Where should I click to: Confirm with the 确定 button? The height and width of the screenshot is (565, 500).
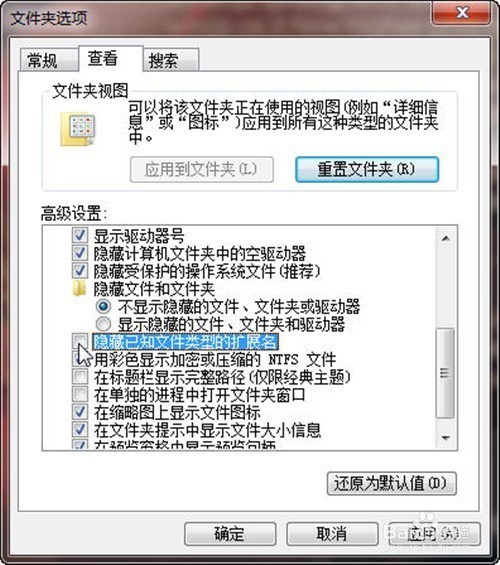point(230,534)
